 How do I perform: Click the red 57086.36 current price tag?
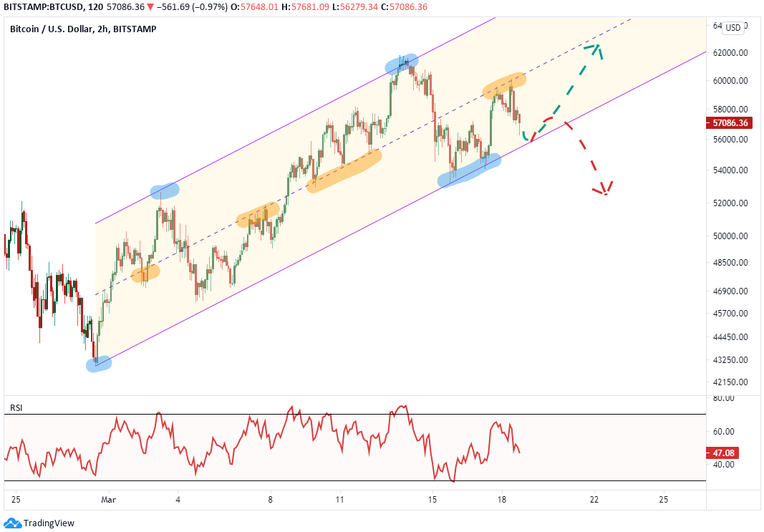[x=729, y=123]
